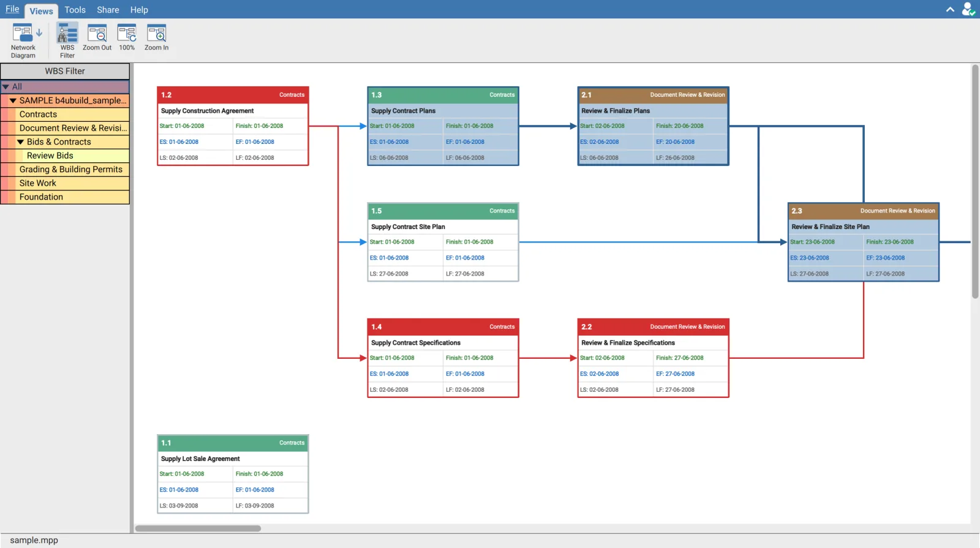Select task node 1.5 Supply Contract Site Plan
The height and width of the screenshot is (548, 980).
click(443, 242)
